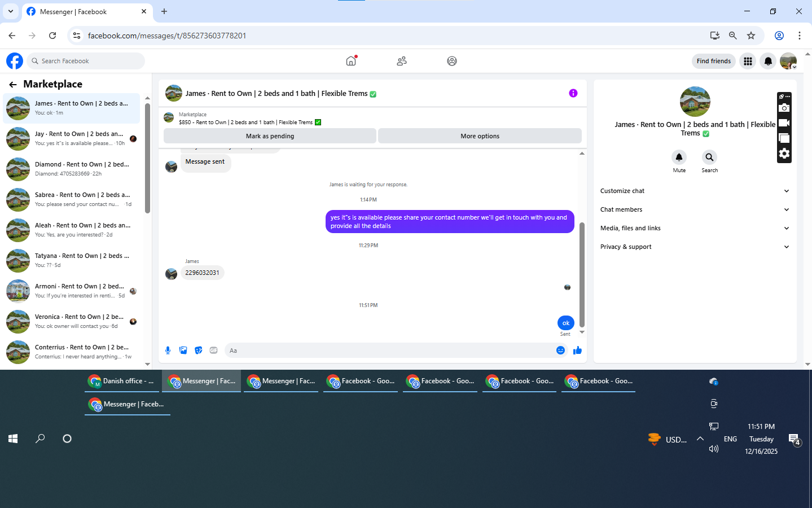The height and width of the screenshot is (508, 812).
Task: Reload the current browser page
Action: click(x=52, y=36)
